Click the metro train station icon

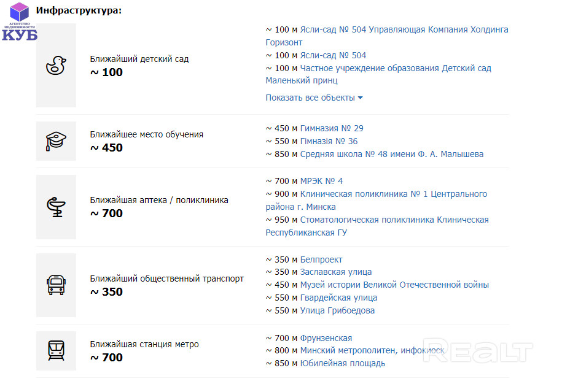[56, 351]
